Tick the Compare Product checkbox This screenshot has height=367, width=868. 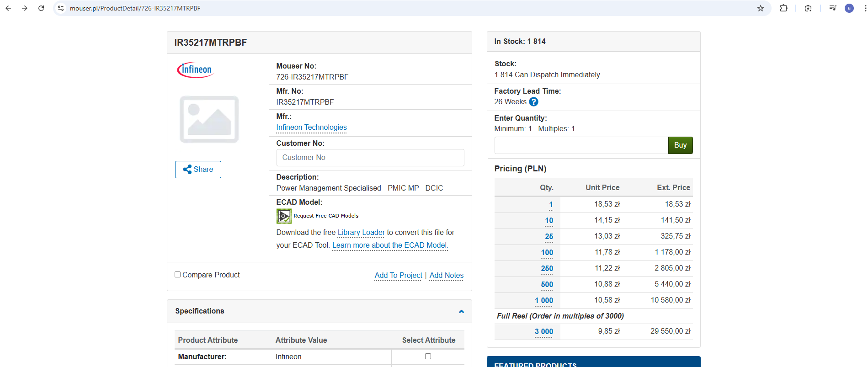178,275
